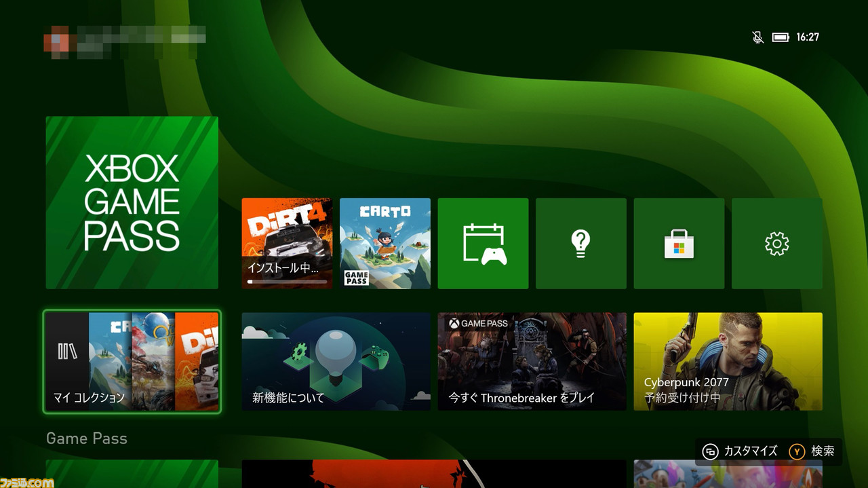Viewport: 868px width, 488px height.
Task: Open the DiRT 4 installing tile
Action: tap(288, 244)
